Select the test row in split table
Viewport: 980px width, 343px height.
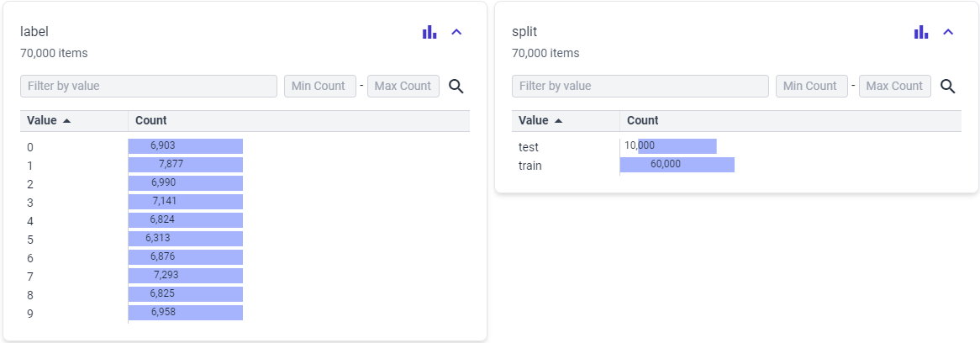click(x=529, y=147)
